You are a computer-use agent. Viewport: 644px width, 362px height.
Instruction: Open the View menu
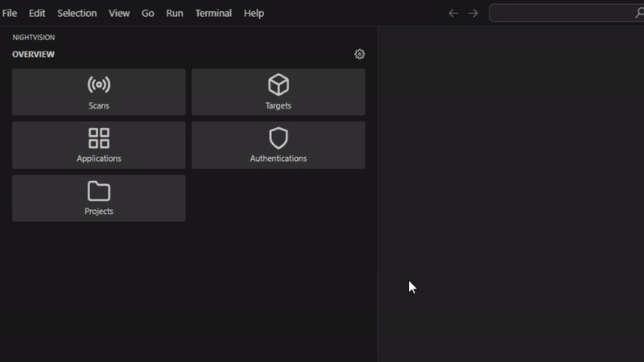click(x=119, y=13)
